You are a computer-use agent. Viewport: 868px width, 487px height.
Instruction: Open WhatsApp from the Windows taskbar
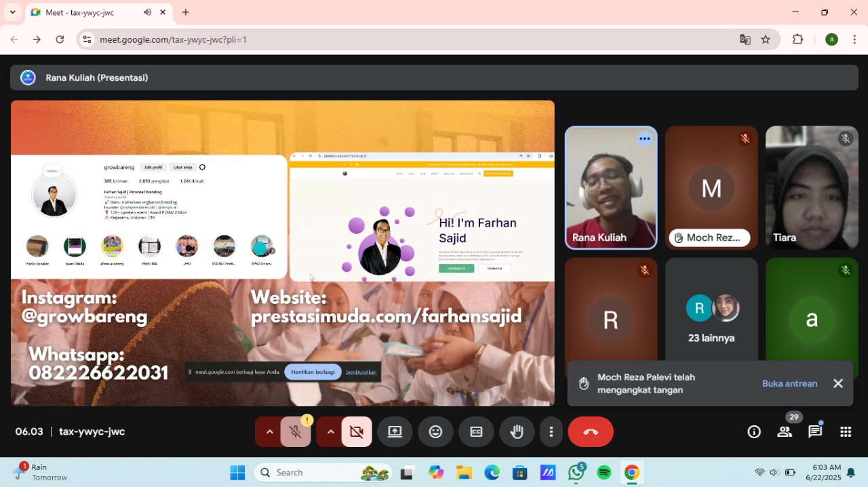576,473
